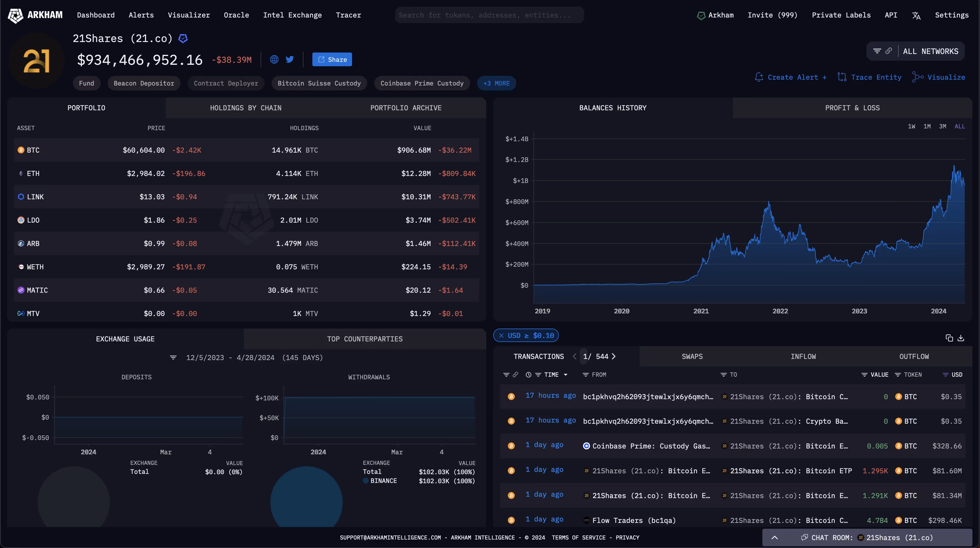Sort transactions by TIME column

pyautogui.click(x=551, y=375)
